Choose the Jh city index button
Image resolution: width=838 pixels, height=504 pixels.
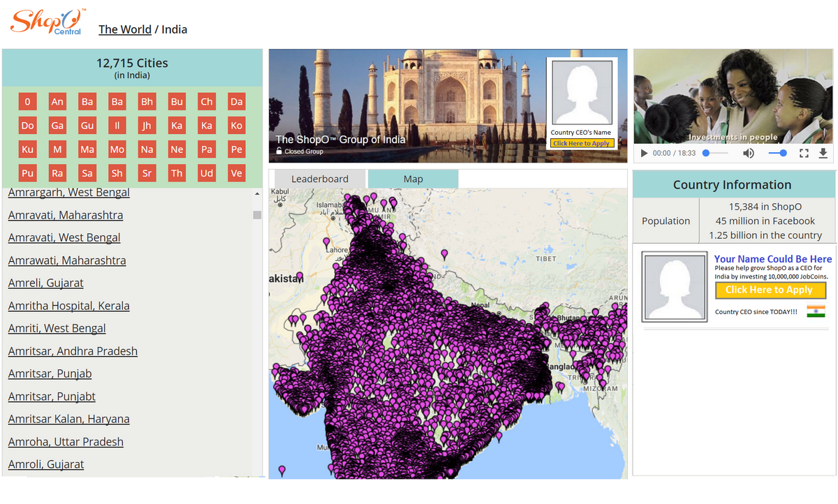click(147, 126)
